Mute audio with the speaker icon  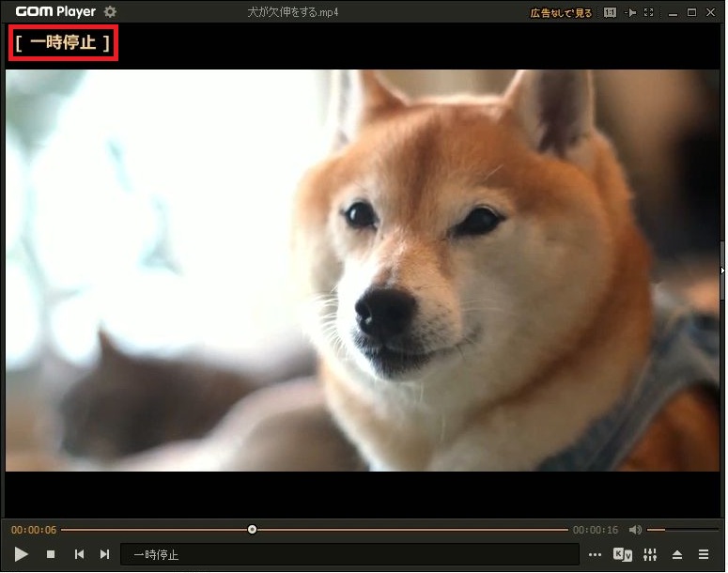click(635, 530)
